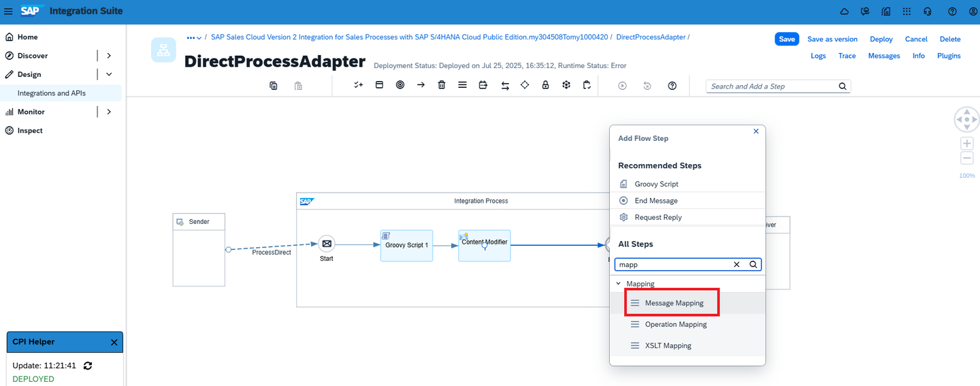
Task: Click the trash delete toolbar icon
Action: tap(442, 85)
